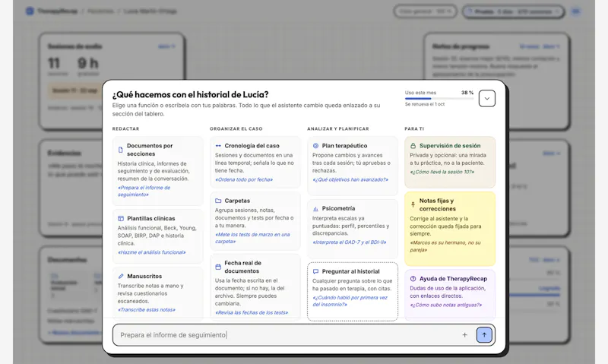The image size is (608, 364).
Task: Click the template icon beside Plantillas clínicas
Action: point(121,219)
